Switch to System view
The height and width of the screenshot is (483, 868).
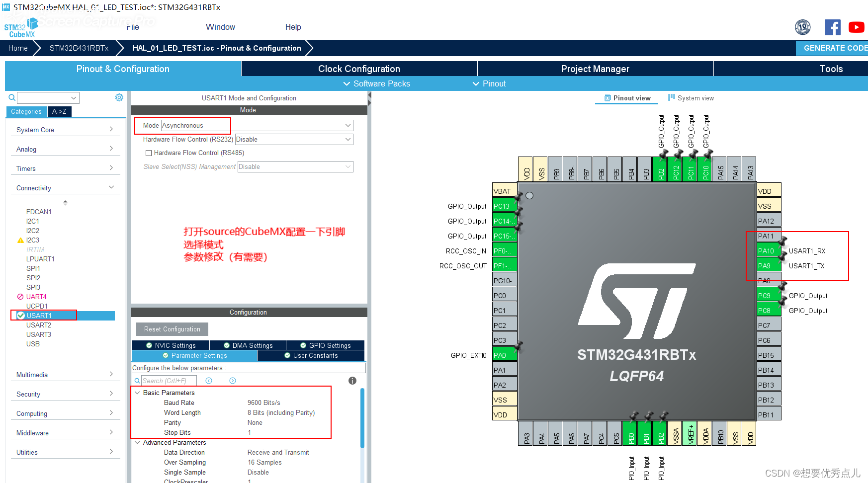coord(691,98)
